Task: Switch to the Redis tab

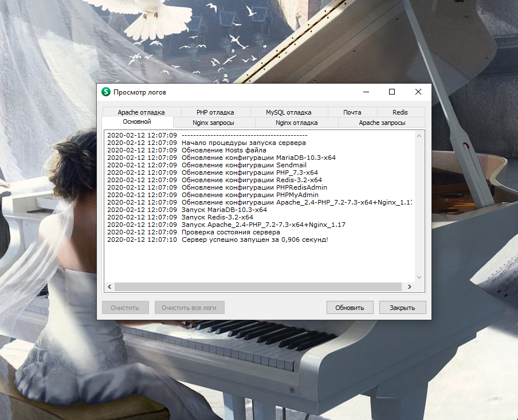Action: [400, 112]
